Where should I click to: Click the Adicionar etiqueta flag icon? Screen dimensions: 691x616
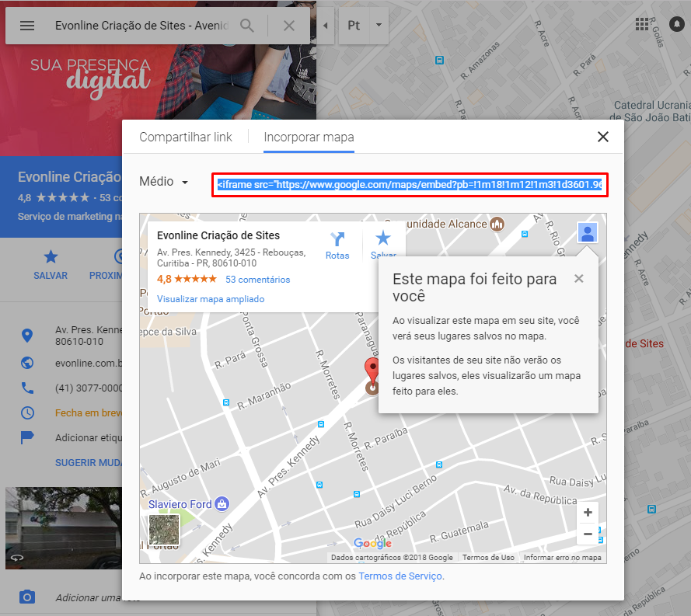27,437
